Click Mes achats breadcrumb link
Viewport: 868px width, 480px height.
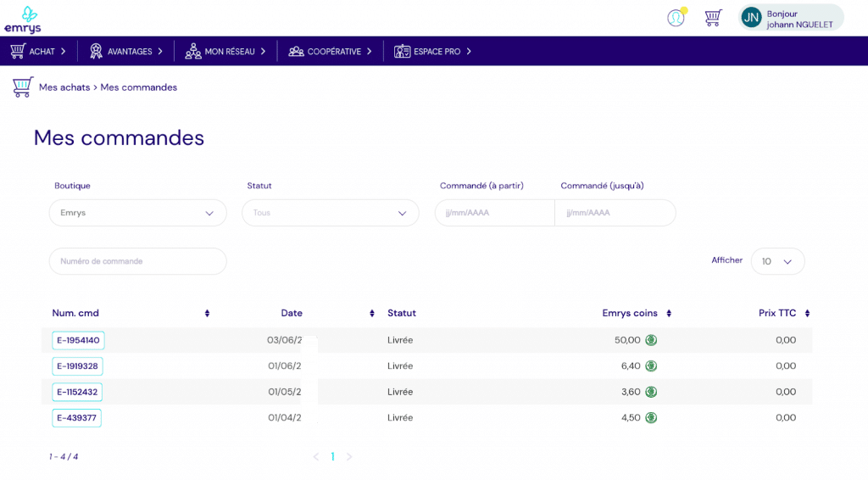pos(64,87)
